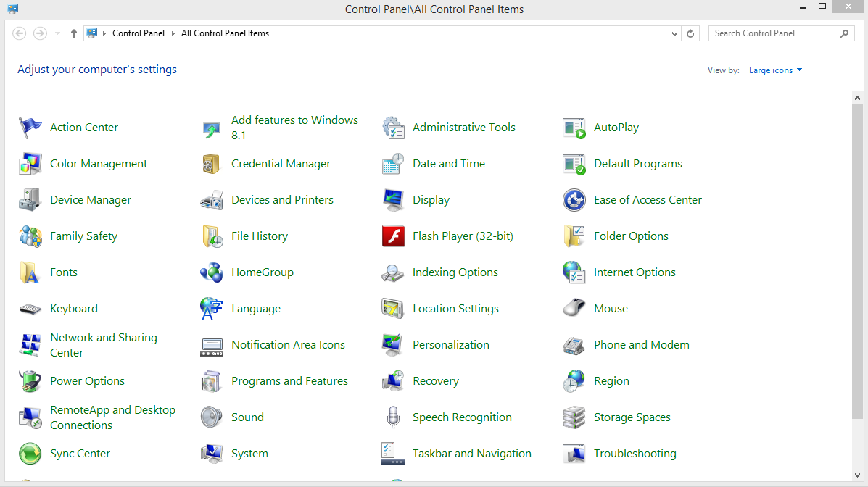The image size is (868, 487).
Task: Click the Storage Spaces icon
Action: 574,417
